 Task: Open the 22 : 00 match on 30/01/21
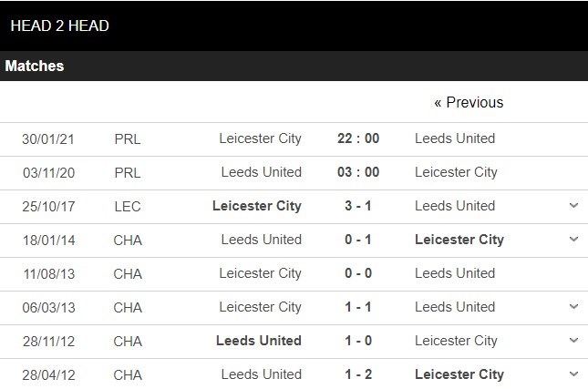[357, 138]
